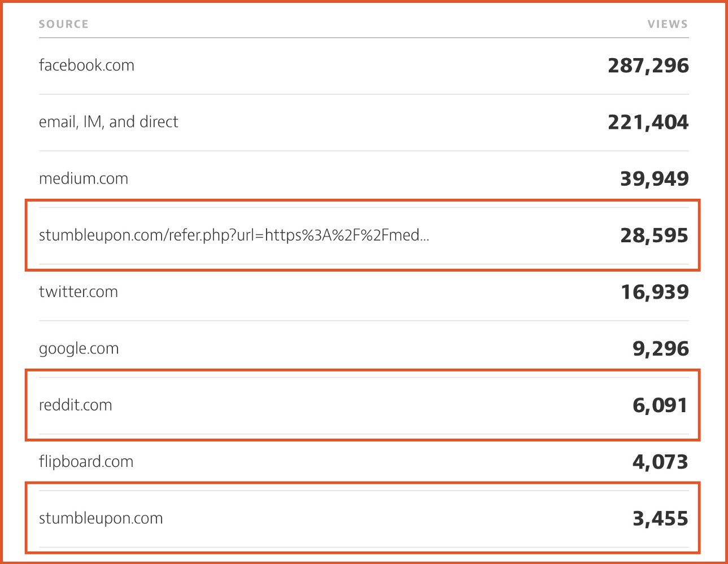Viewport: 728px width, 564px height.
Task: Click the twitter.com source row label
Action: (x=79, y=292)
